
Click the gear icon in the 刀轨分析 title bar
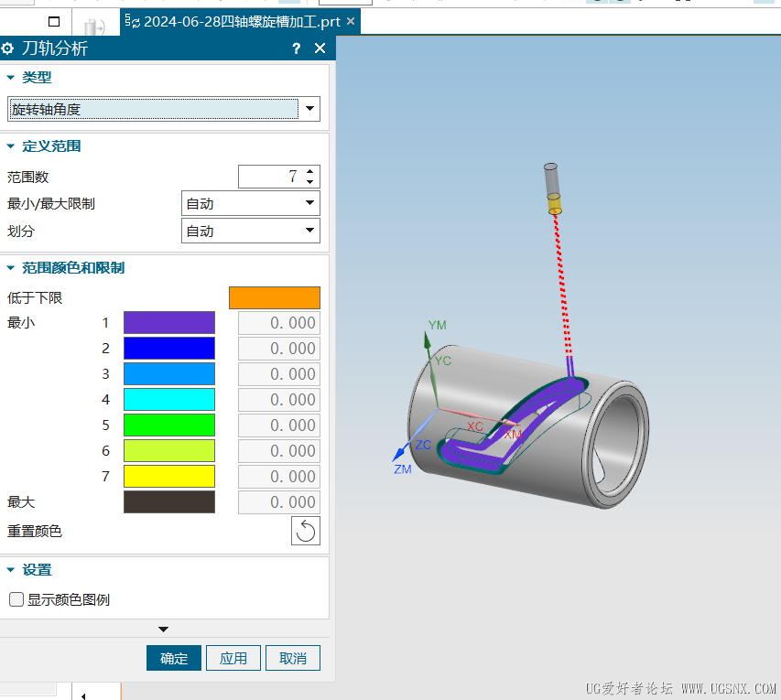[x=7, y=48]
